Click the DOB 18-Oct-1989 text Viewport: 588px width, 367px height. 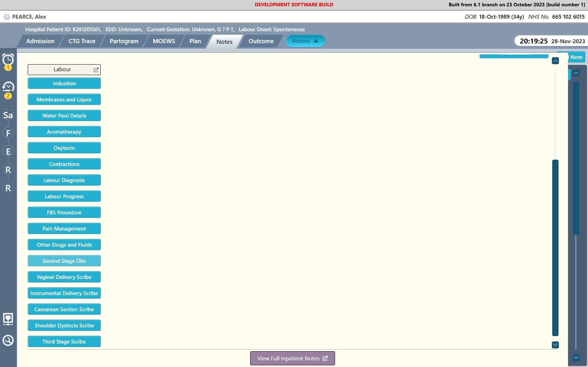click(x=494, y=17)
